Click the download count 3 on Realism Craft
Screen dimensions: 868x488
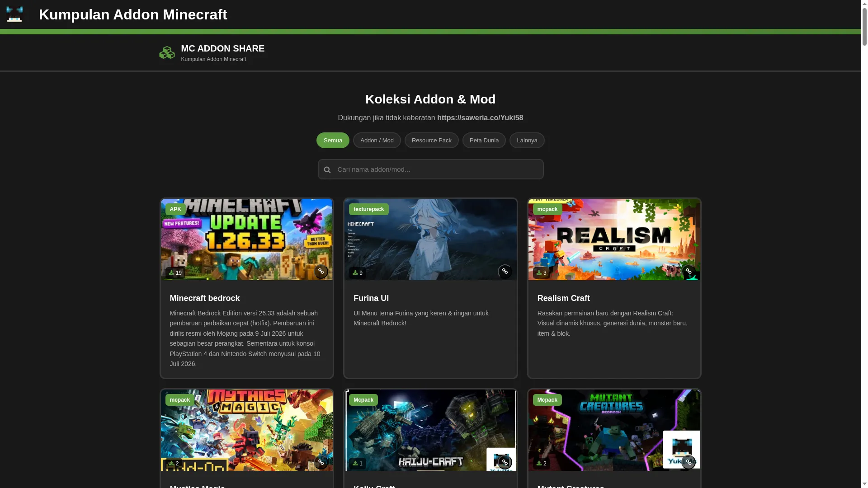pyautogui.click(x=542, y=273)
